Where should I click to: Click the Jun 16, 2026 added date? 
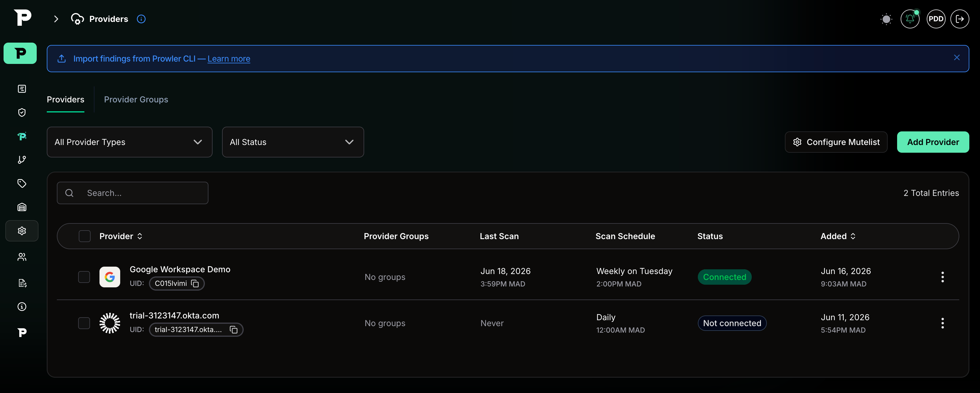845,271
